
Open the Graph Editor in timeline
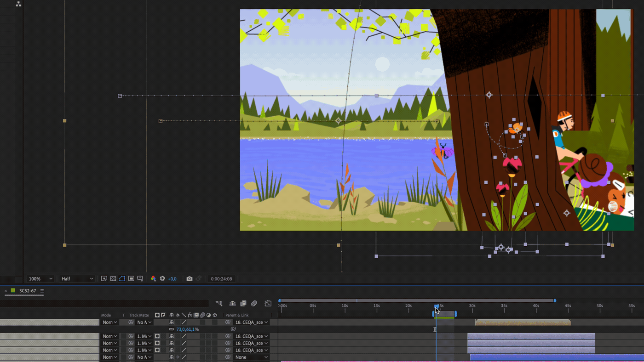(x=268, y=304)
